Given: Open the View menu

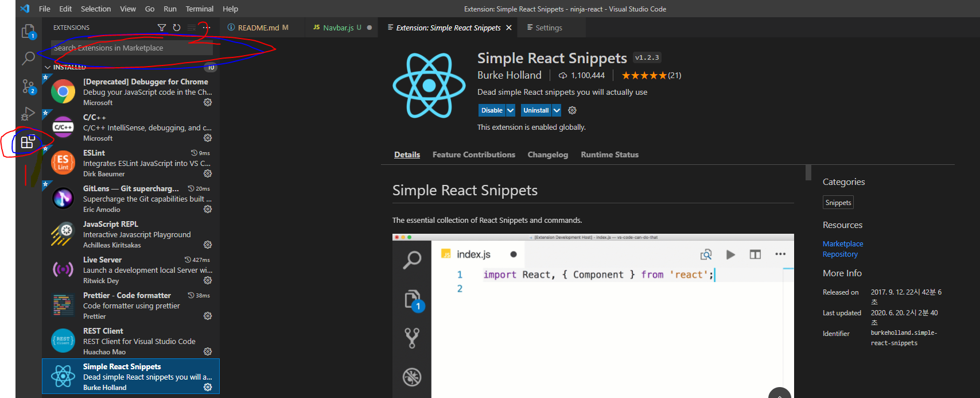Looking at the screenshot, I should (128, 9).
